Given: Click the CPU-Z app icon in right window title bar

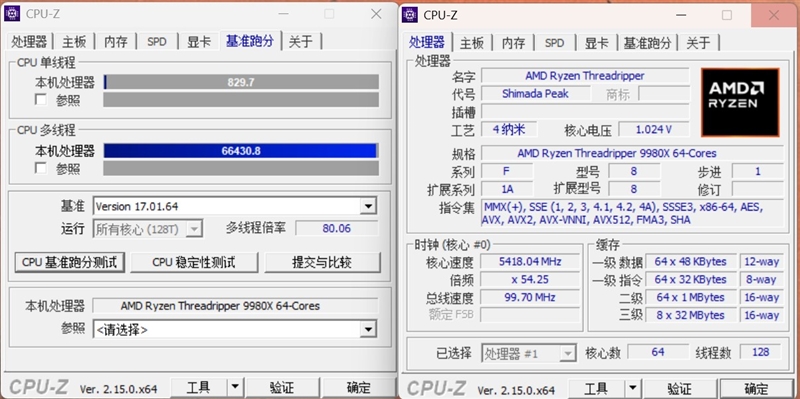Looking at the screenshot, I should pyautogui.click(x=410, y=15).
